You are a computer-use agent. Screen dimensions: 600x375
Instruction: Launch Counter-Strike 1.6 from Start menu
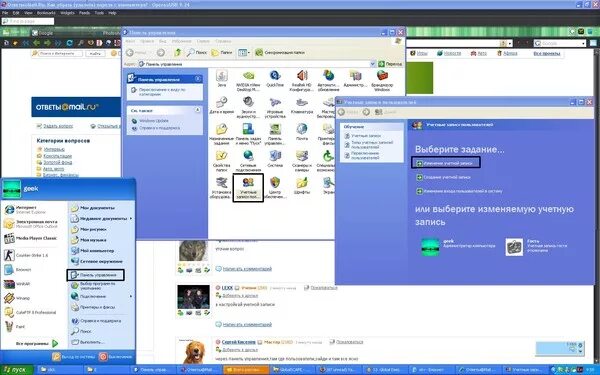[26, 255]
